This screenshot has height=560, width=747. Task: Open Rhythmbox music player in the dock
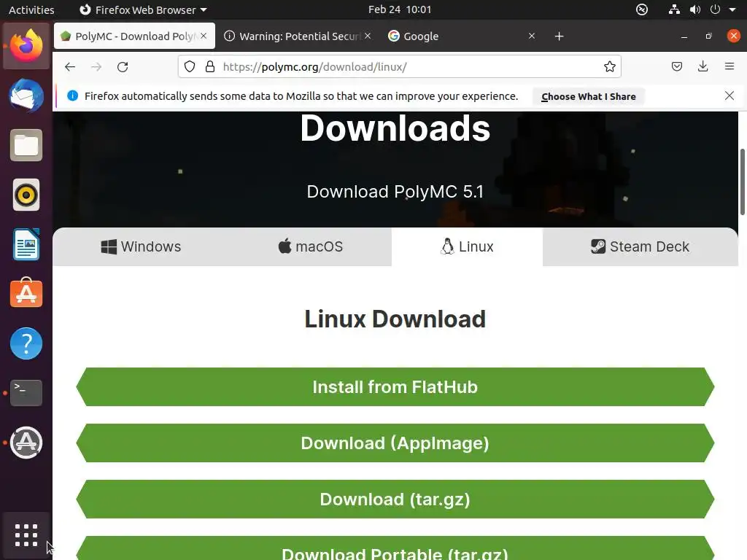point(26,195)
